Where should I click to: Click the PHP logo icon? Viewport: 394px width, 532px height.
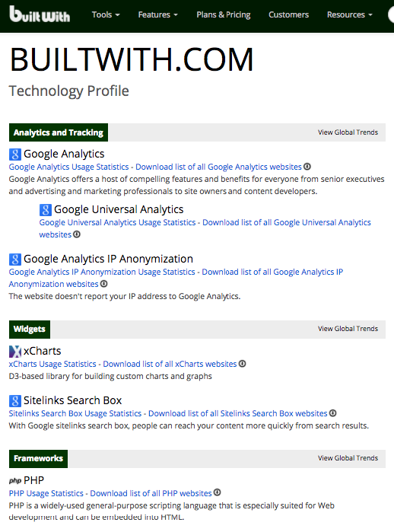tap(15, 481)
